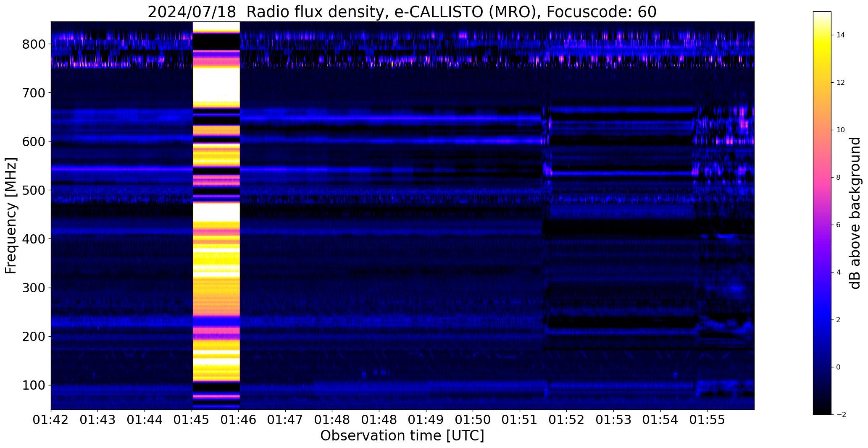Click the 01:46 time tick label
This screenshot has height=448, width=868.
(239, 420)
